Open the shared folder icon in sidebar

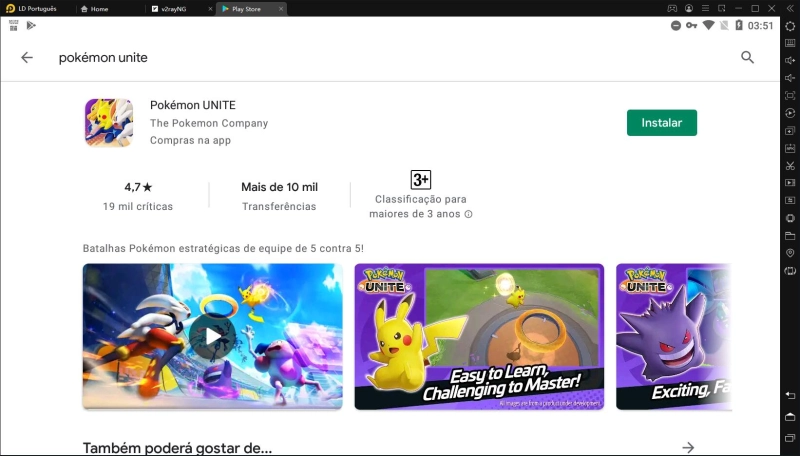coord(790,236)
